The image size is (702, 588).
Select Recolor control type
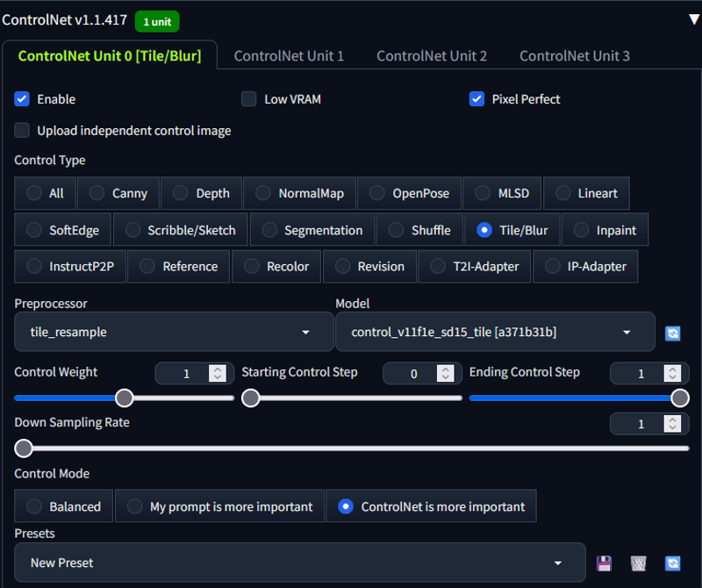(x=276, y=267)
